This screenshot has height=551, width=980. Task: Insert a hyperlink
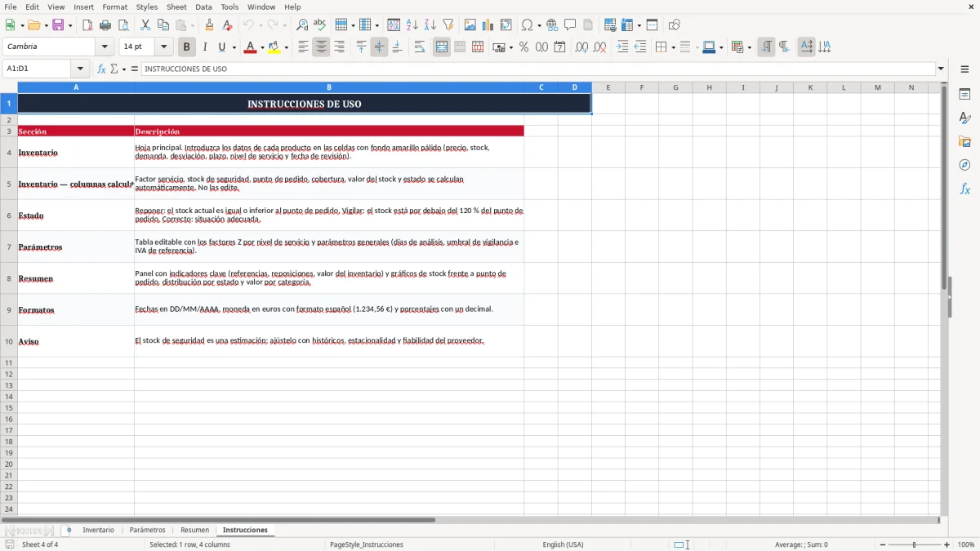click(x=552, y=25)
